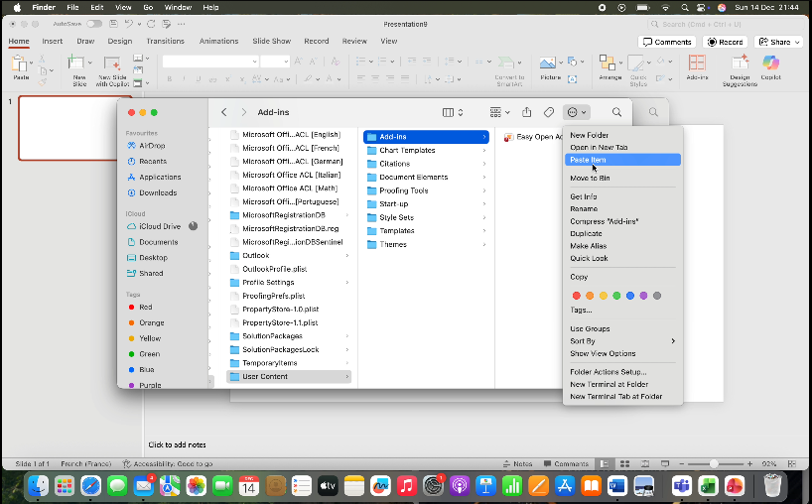812x504 pixels.
Task: Click the tag icon in Finder toolbar
Action: click(548, 113)
